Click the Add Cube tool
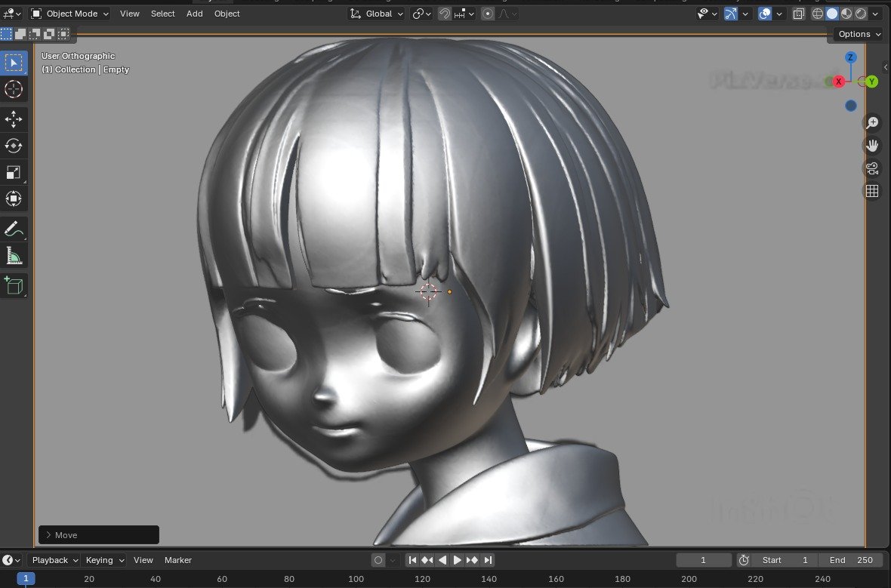This screenshot has width=891, height=588. coord(14,286)
